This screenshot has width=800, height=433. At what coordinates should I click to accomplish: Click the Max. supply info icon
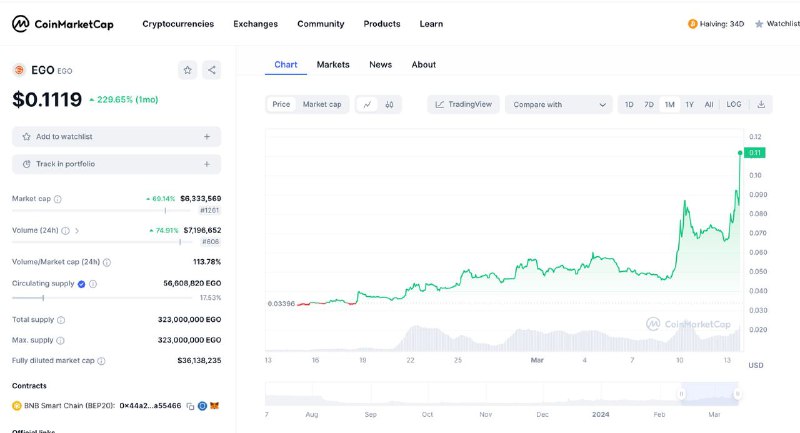[60, 341]
